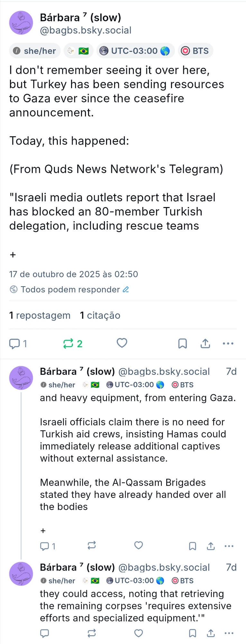Open options menu on 'they could access' reply
246x644 pixels.
click(x=229, y=633)
